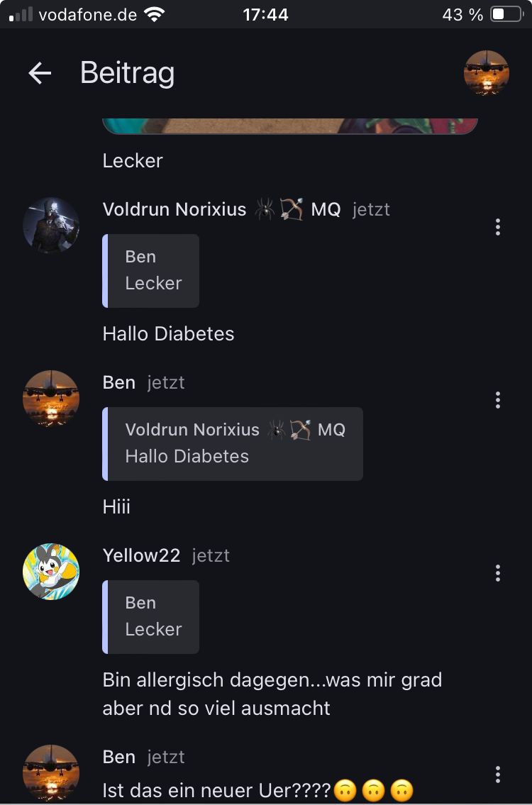Image resolution: width=532 pixels, height=805 pixels.
Task: View Voldrun Norixius avatar
Action: (51, 226)
